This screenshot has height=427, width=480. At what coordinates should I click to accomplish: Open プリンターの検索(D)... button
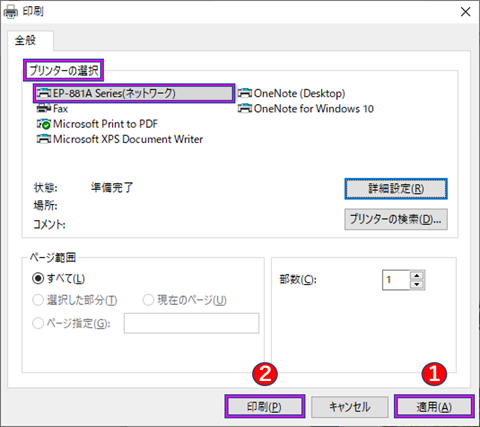396,219
